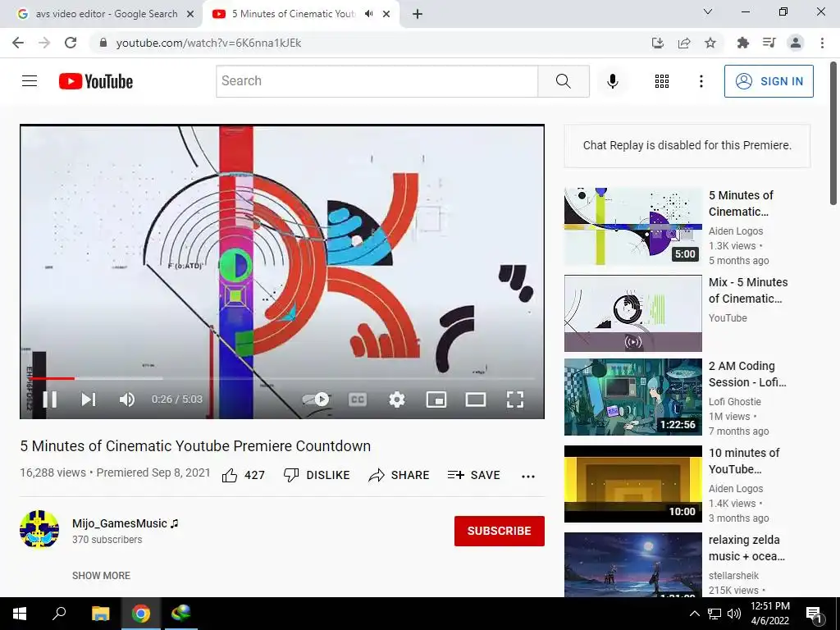Open volume control in system tray
Screen dimensions: 840x630
(x=734, y=614)
